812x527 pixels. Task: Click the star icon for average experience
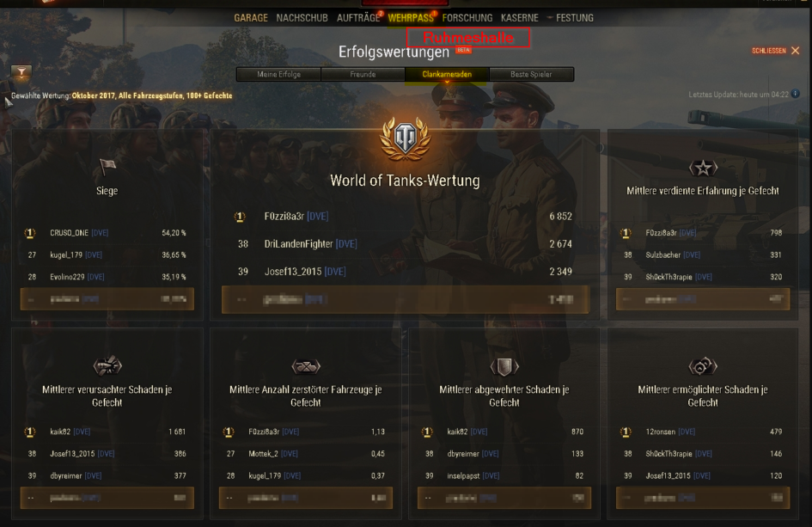703,168
